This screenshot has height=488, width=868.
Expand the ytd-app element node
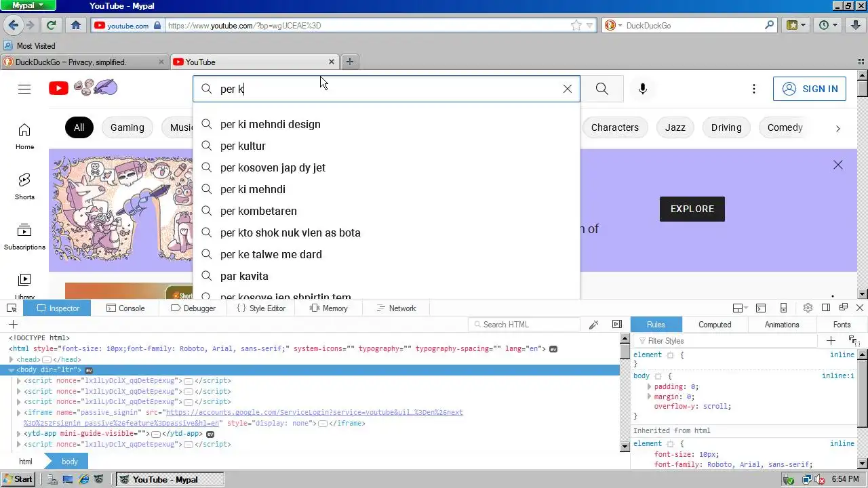coord(19,434)
